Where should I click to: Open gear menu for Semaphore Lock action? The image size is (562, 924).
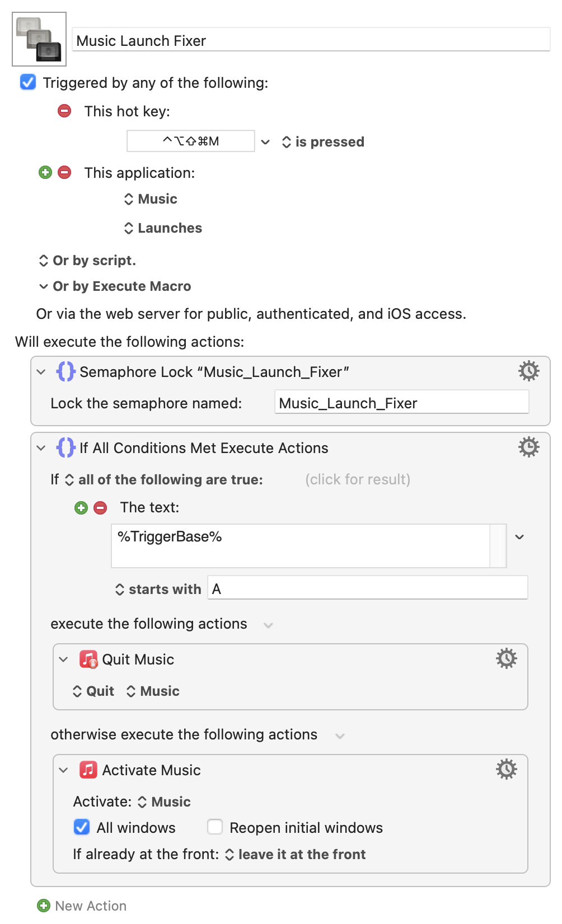click(x=528, y=371)
